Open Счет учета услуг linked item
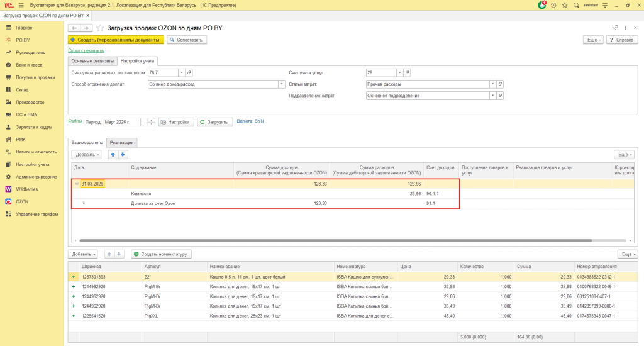This screenshot has width=644, height=346. click(407, 72)
